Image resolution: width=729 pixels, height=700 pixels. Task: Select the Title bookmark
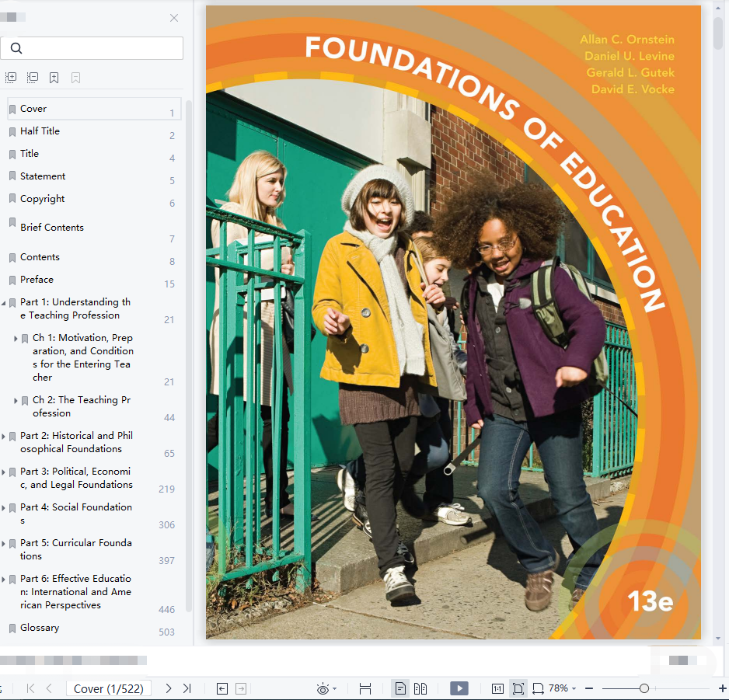tap(30, 153)
